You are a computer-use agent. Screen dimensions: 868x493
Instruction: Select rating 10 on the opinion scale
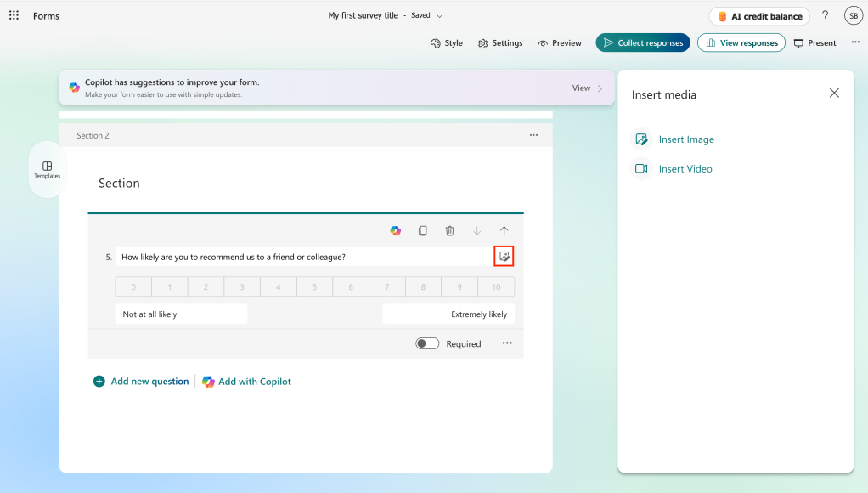[495, 286]
